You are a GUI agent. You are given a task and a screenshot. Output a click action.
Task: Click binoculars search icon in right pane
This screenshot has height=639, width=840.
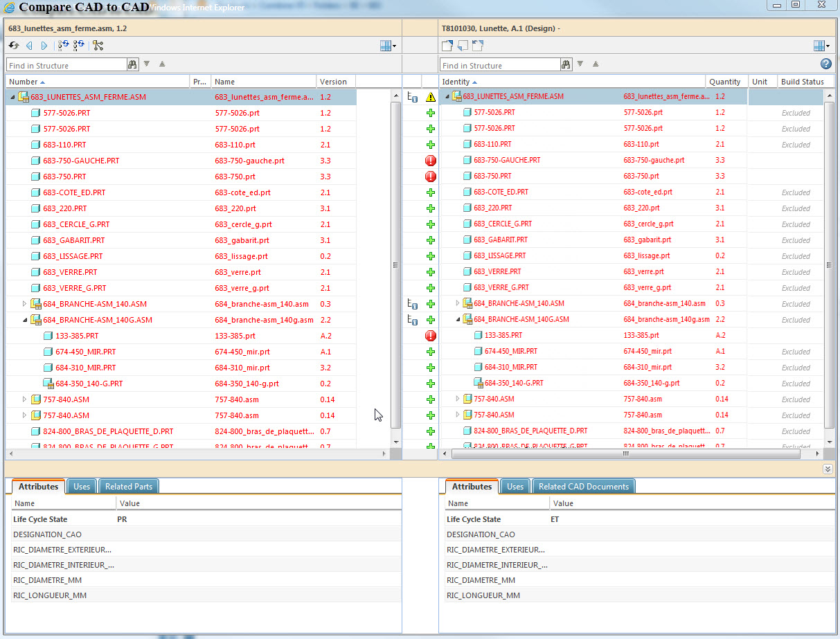click(566, 64)
